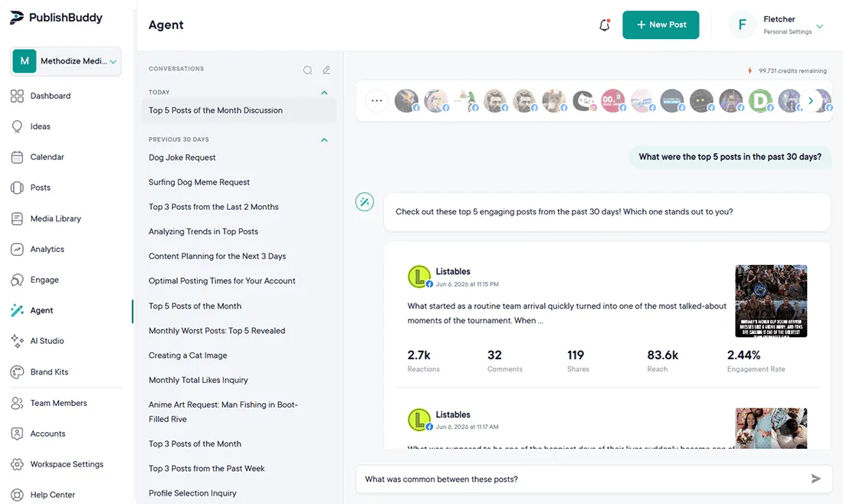Click the 2.44% Engagement Rate value
Screen dimensions: 843x504
tap(743, 355)
